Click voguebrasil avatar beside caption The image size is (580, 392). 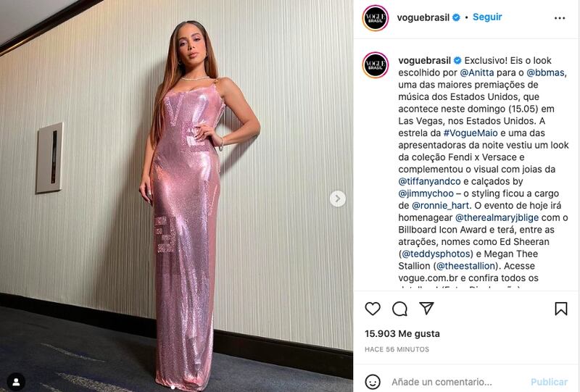pyautogui.click(x=375, y=65)
